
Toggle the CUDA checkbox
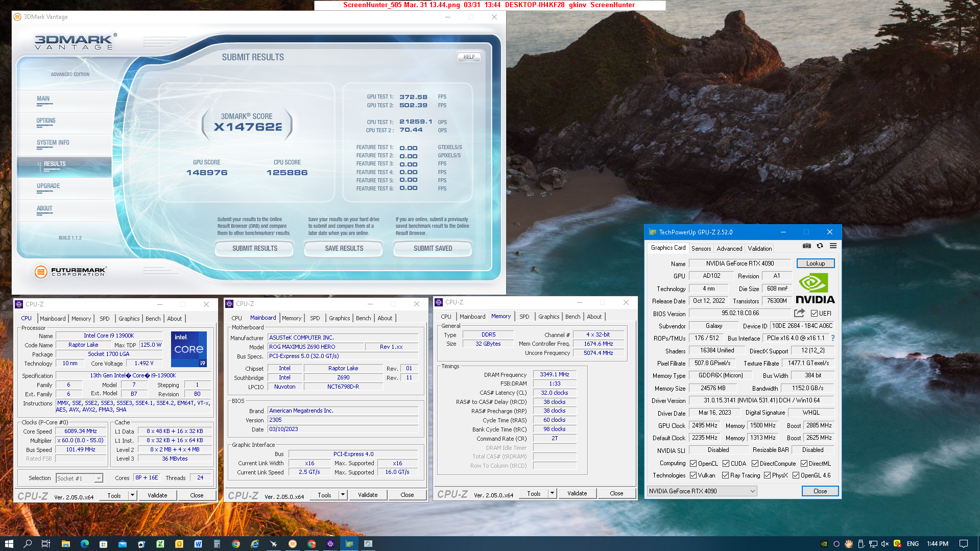click(x=726, y=464)
